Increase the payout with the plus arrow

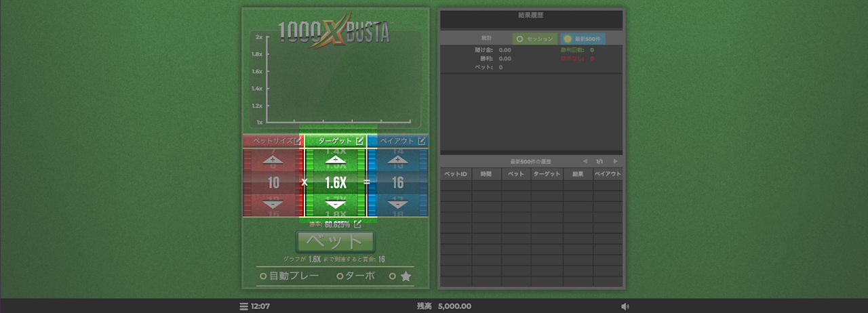pos(398,160)
